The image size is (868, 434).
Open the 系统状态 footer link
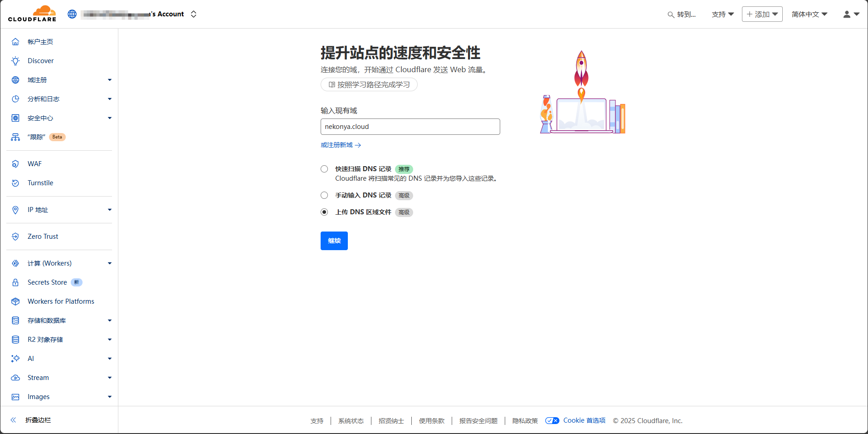(351, 421)
